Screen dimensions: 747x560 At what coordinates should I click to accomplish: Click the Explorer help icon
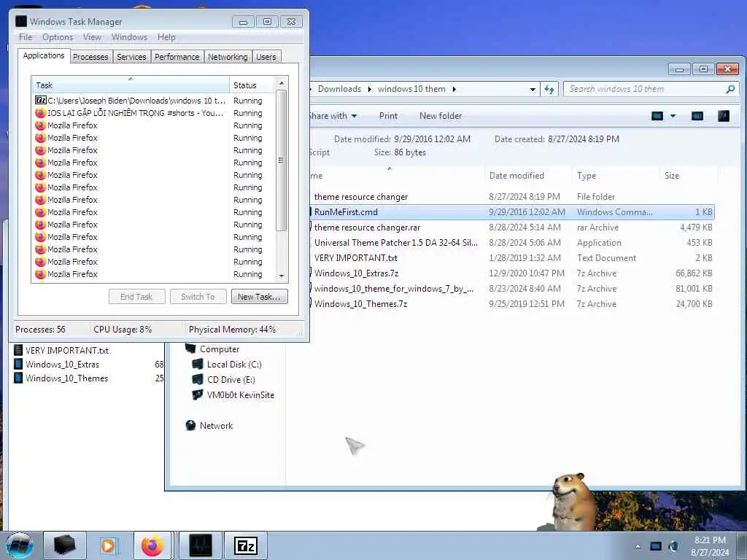[723, 116]
